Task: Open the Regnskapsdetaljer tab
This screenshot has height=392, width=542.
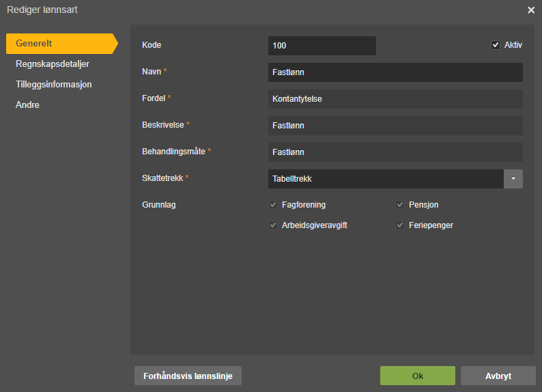Action: [53, 64]
